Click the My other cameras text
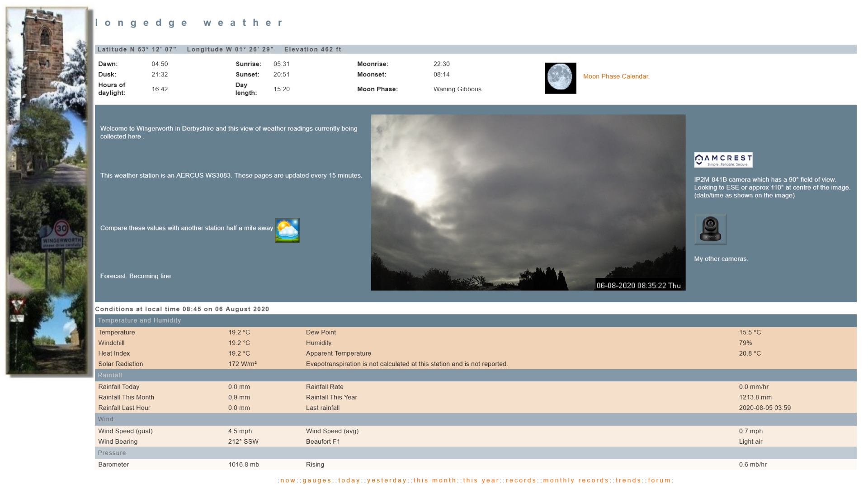This screenshot has width=868, height=488. point(721,259)
